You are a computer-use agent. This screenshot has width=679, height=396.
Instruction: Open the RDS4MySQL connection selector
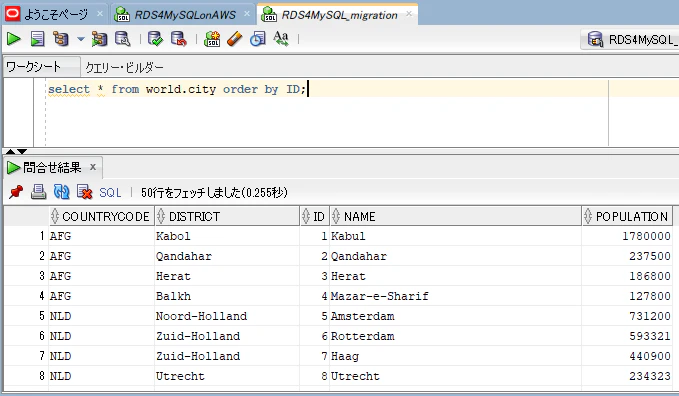(x=630, y=40)
